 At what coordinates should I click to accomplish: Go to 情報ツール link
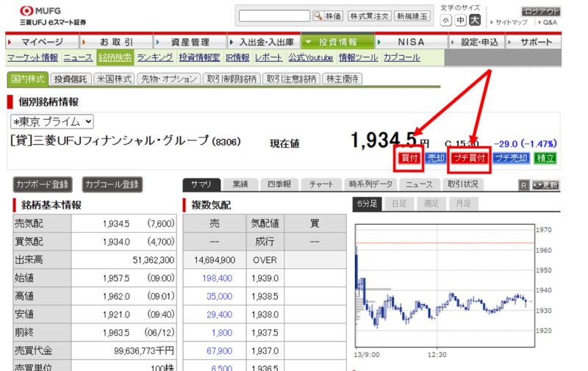point(359,57)
